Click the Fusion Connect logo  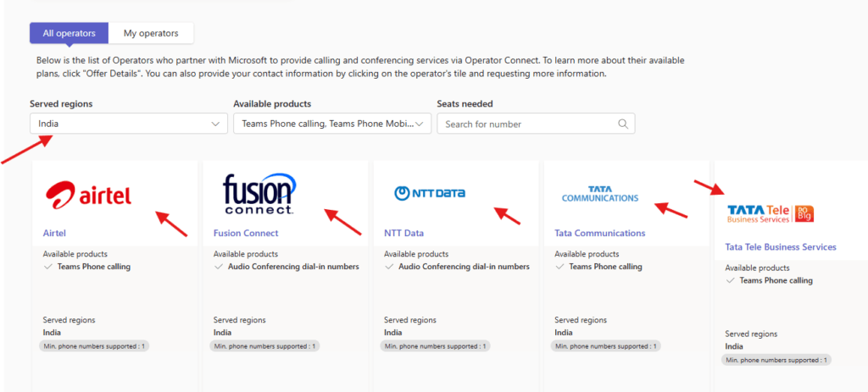click(258, 194)
